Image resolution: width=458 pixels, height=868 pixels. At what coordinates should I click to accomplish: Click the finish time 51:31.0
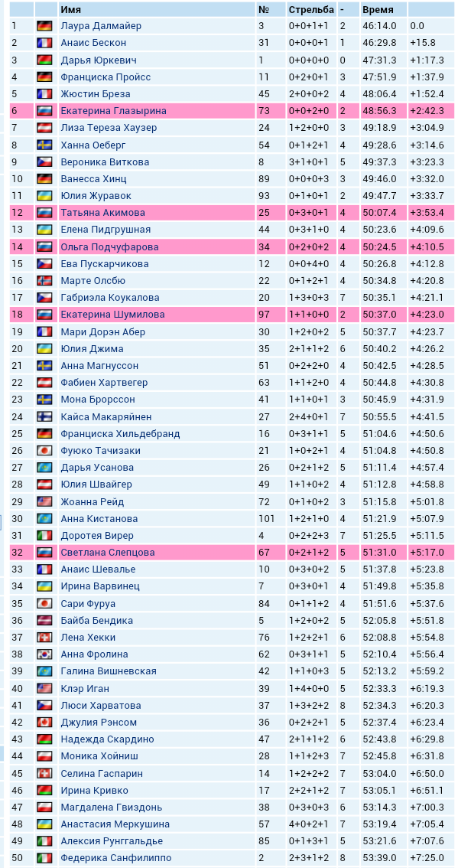pos(379,553)
